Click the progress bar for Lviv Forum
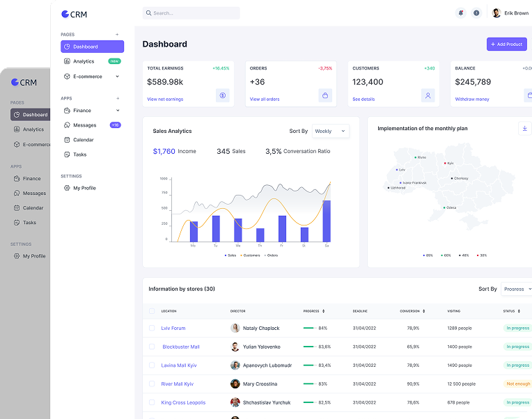 point(308,328)
